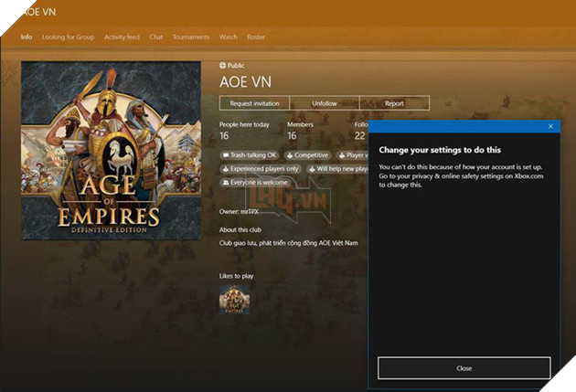Click the About this club heading
Screen dimensions: 576x392
pyautogui.click(x=240, y=229)
